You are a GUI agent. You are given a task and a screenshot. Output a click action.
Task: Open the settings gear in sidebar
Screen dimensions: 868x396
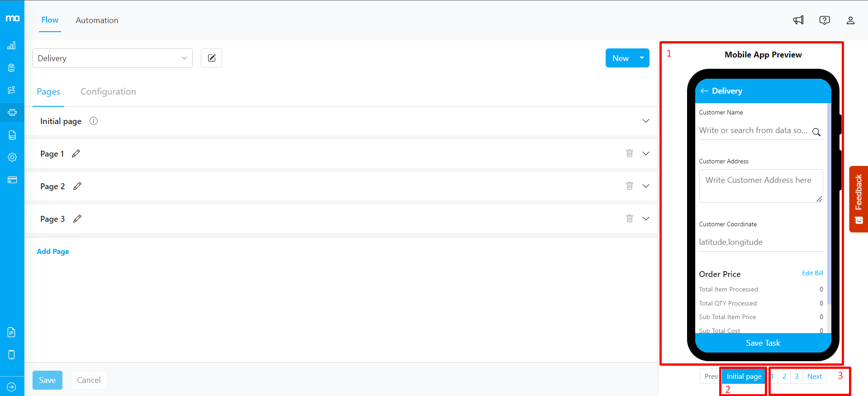click(12, 157)
